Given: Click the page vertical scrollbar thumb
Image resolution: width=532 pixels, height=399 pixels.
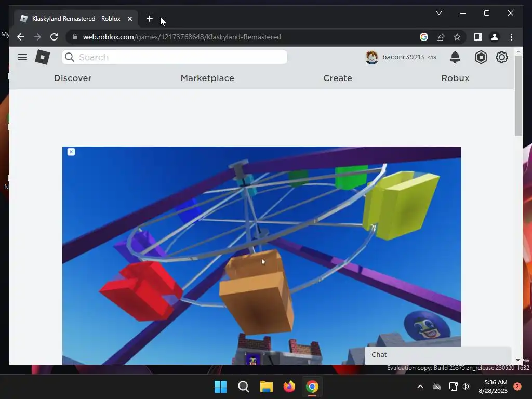Looking at the screenshot, I should click(518, 96).
